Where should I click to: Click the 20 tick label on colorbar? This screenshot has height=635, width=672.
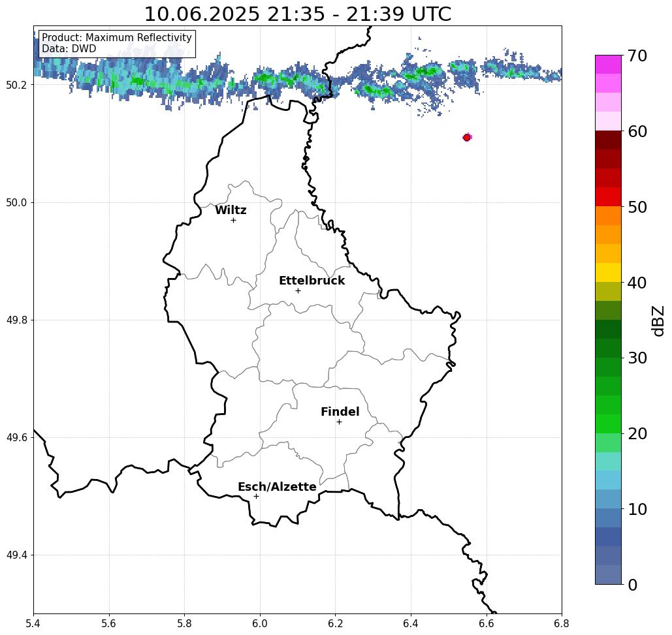coord(637,434)
